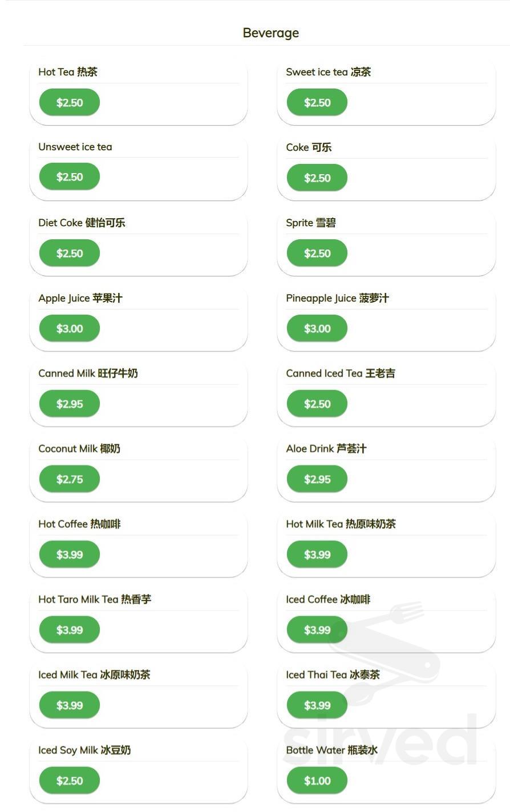This screenshot has height=812, width=510.
Task: Select Hot Taro Milk Tea price button
Action: click(x=70, y=630)
